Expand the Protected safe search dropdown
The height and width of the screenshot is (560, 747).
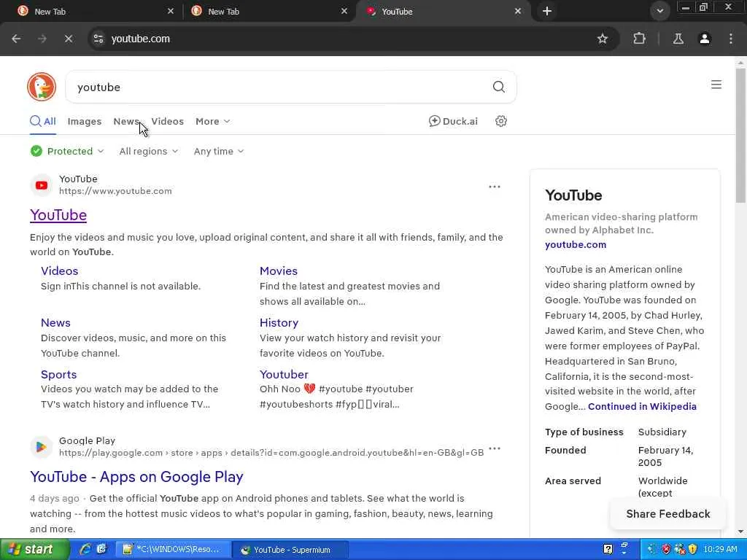[66, 151]
